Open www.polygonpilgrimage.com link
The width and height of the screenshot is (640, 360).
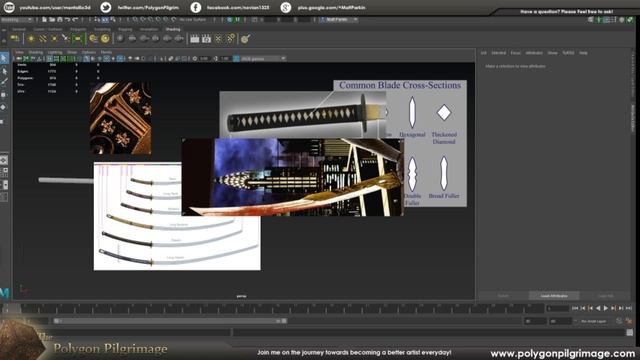(x=562, y=353)
